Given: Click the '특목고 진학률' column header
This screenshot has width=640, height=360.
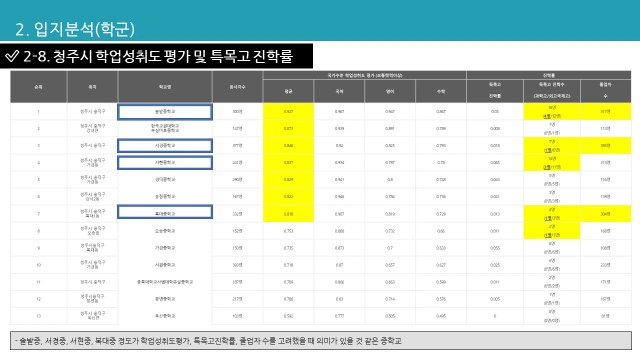Looking at the screenshot, I should point(495,91).
